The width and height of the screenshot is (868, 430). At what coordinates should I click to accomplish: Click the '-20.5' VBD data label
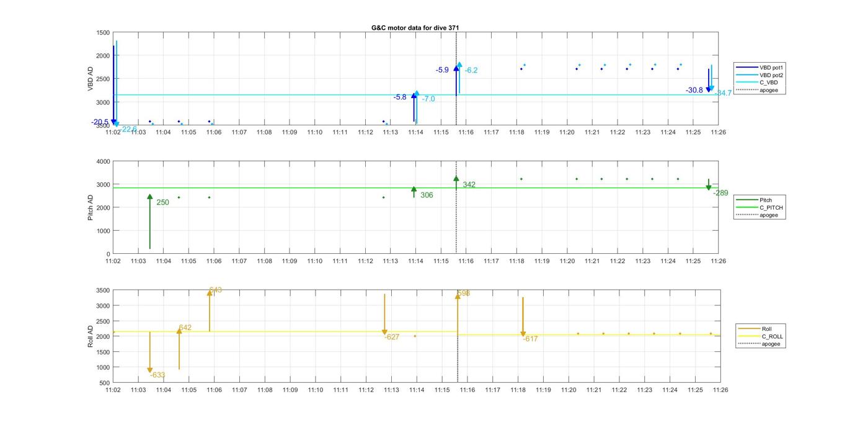pos(100,122)
